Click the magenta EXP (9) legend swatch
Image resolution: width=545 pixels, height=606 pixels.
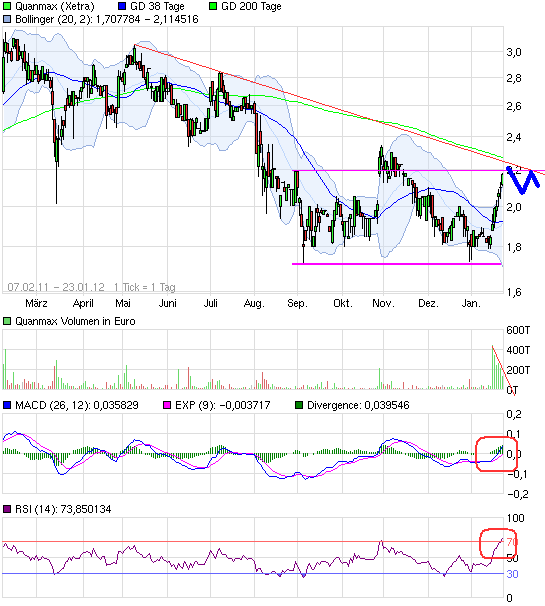(x=167, y=405)
